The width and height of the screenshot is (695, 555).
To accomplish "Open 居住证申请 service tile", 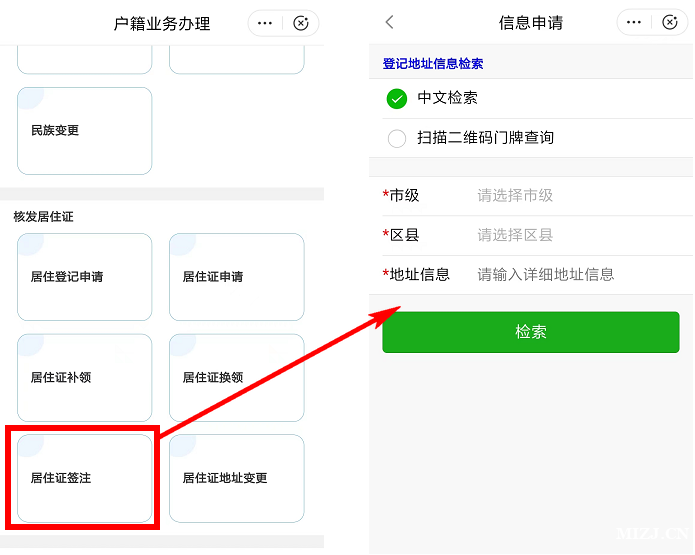I will [x=236, y=277].
